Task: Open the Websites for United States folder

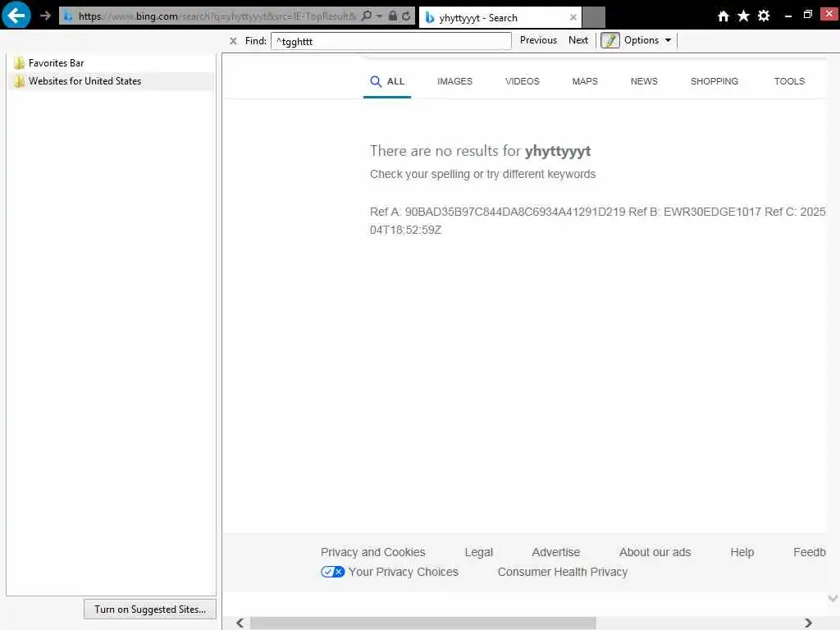Action: 84,81
